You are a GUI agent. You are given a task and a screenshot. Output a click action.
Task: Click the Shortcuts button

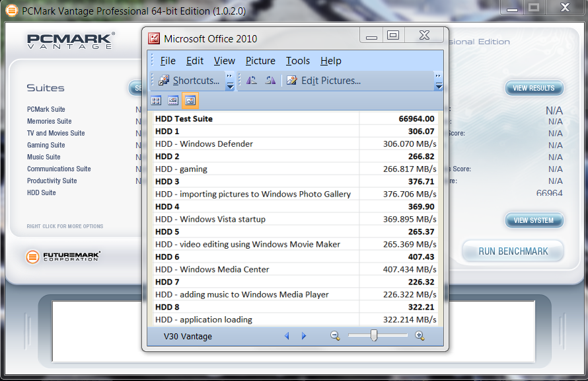pyautogui.click(x=190, y=81)
